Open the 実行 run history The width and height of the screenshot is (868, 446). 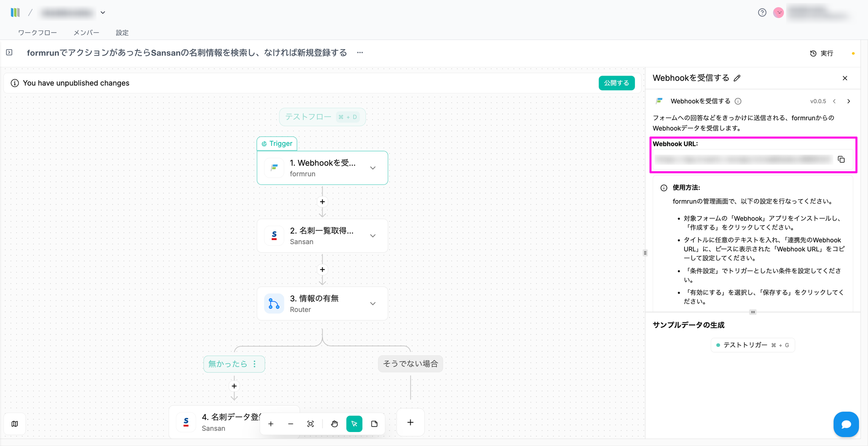tap(821, 53)
